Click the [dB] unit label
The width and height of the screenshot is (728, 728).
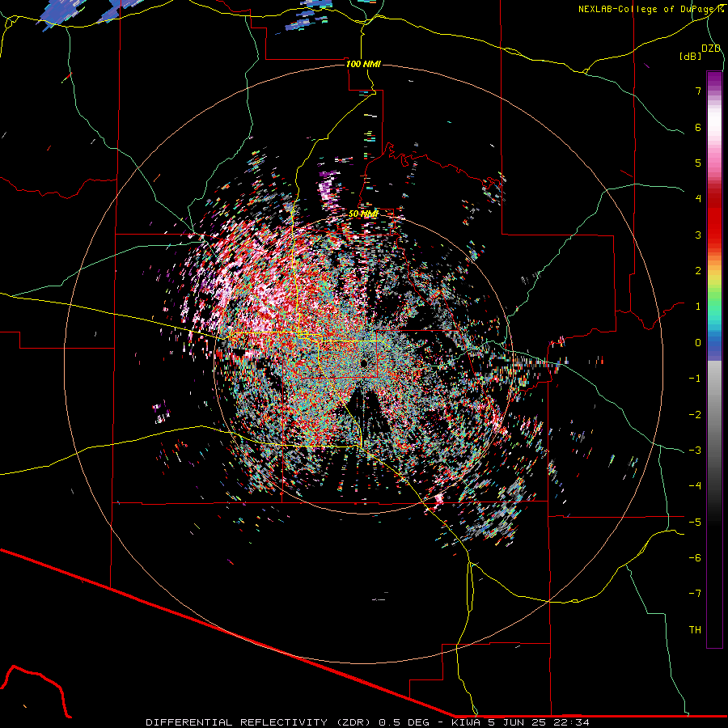pos(691,56)
